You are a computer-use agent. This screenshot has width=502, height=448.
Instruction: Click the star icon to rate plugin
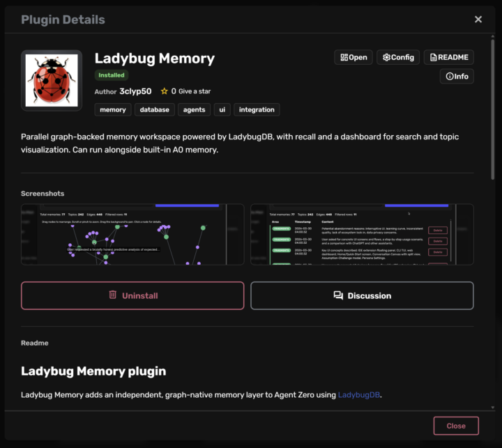(165, 91)
